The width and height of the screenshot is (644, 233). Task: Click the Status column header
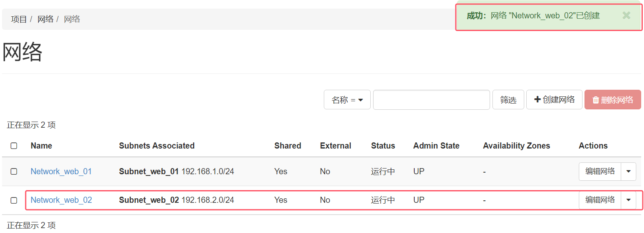point(383,146)
